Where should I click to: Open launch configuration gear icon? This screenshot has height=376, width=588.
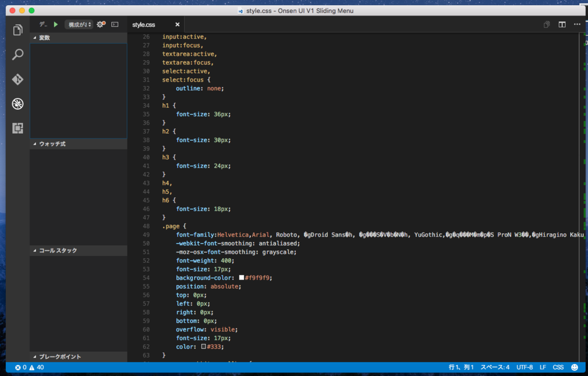click(x=100, y=24)
